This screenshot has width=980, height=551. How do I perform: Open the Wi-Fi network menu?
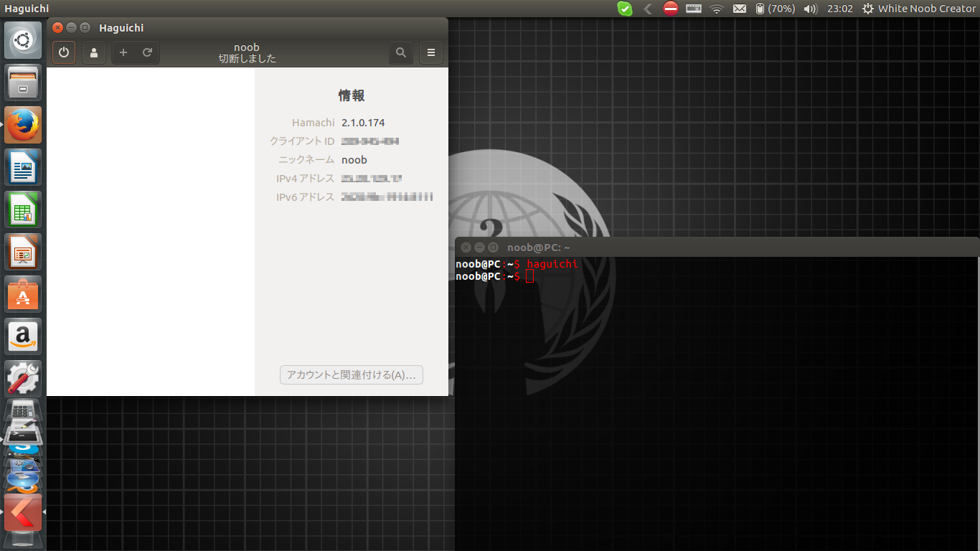pos(716,9)
